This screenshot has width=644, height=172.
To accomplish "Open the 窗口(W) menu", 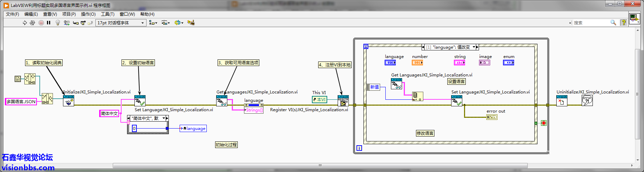I will [127, 14].
